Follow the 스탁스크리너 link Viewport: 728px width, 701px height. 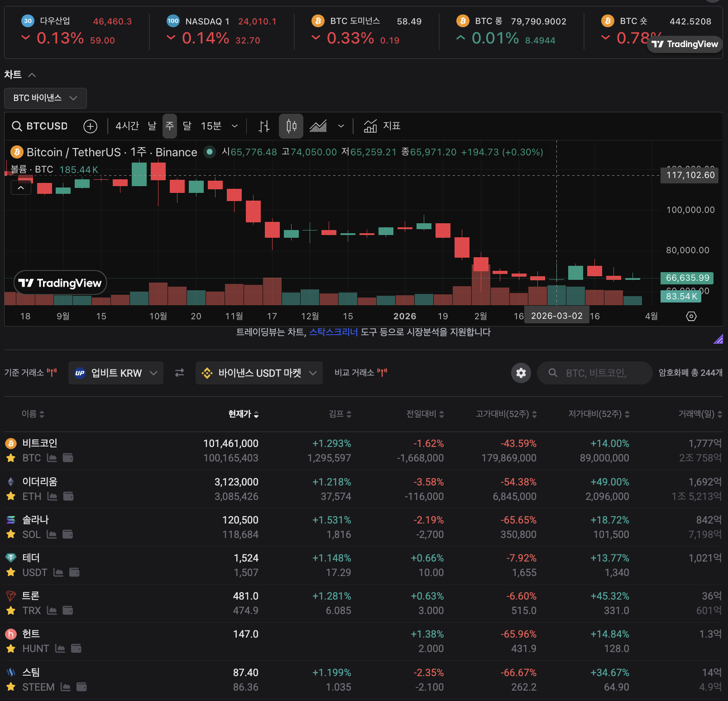click(333, 332)
